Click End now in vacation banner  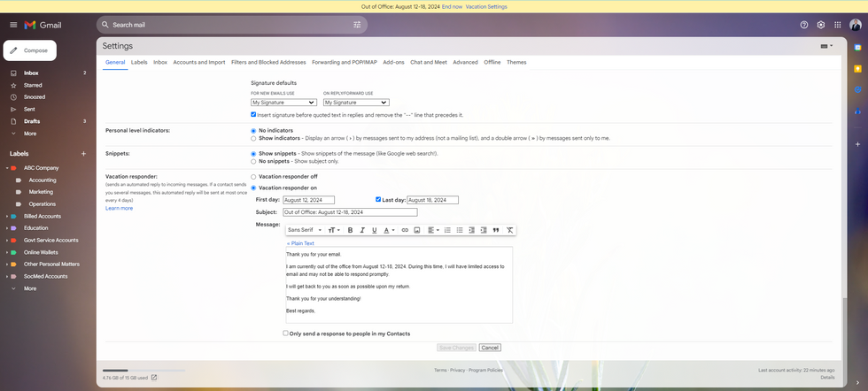(452, 7)
